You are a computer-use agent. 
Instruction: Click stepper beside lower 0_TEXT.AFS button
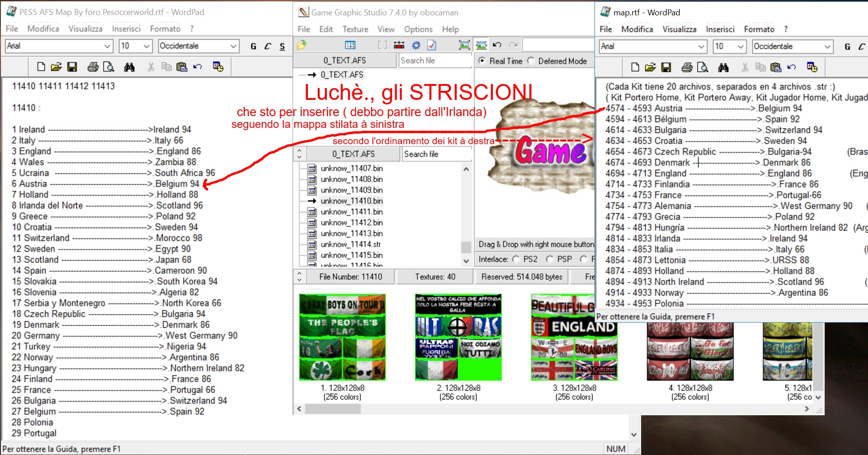click(299, 154)
